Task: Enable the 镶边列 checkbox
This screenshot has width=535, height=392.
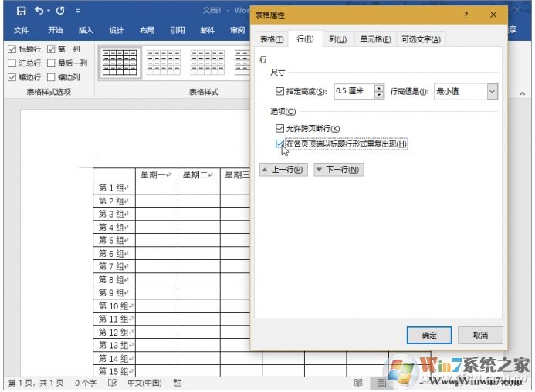Action: [x=51, y=77]
